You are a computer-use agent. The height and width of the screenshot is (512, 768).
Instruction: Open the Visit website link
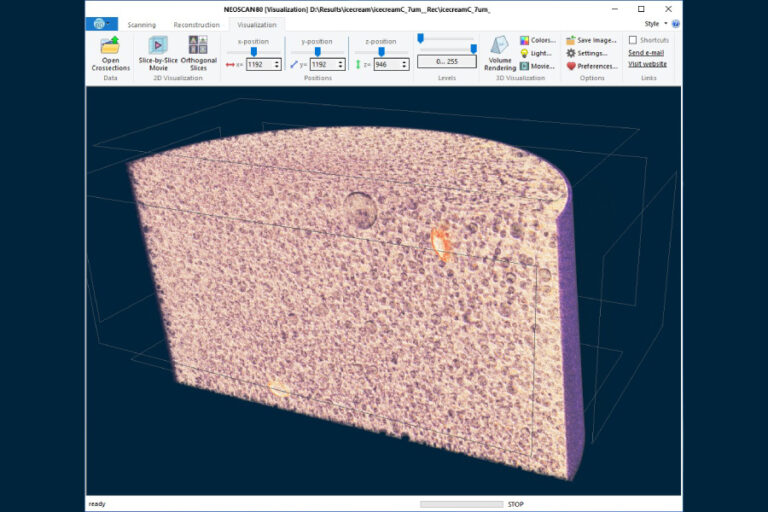pos(647,64)
